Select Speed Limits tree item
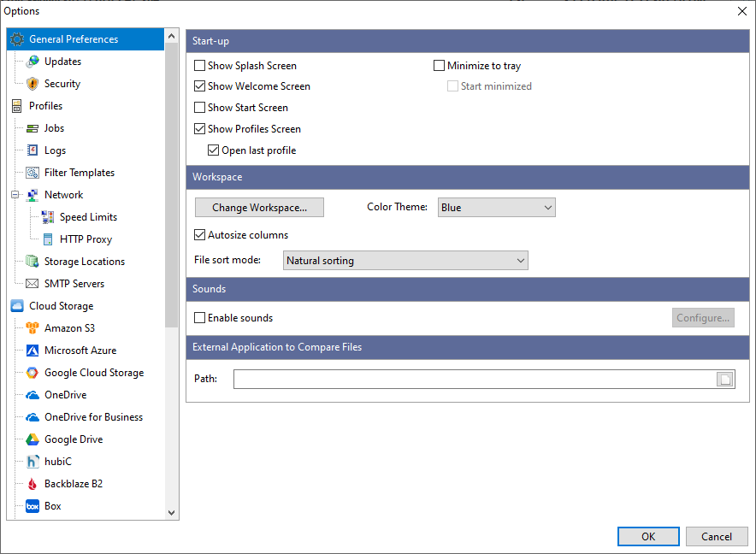756x554 pixels. click(x=88, y=217)
